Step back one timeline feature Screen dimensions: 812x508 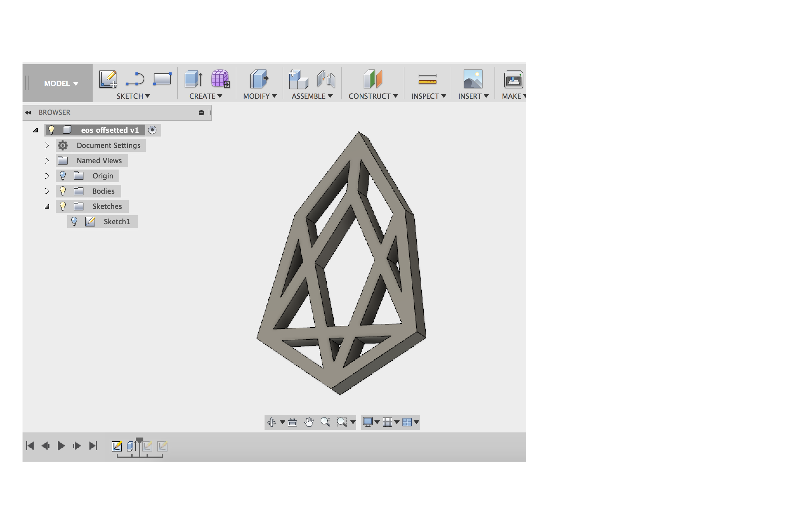(45, 446)
